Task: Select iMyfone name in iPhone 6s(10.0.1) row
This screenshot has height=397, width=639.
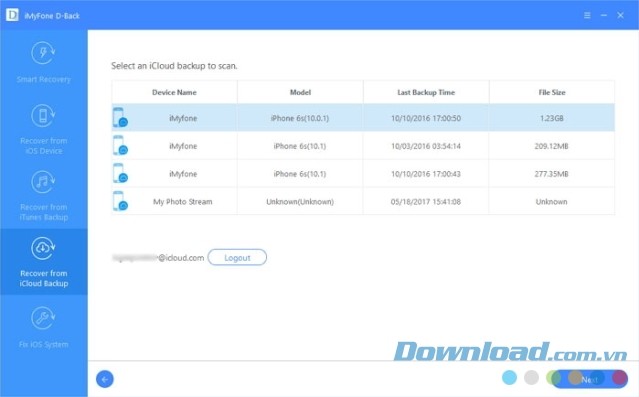Action: tap(183, 118)
